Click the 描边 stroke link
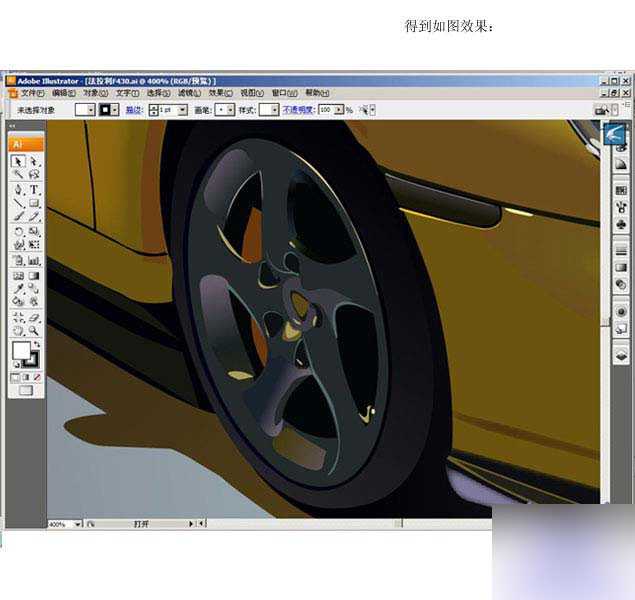This screenshot has width=635, height=600. pyautogui.click(x=134, y=110)
